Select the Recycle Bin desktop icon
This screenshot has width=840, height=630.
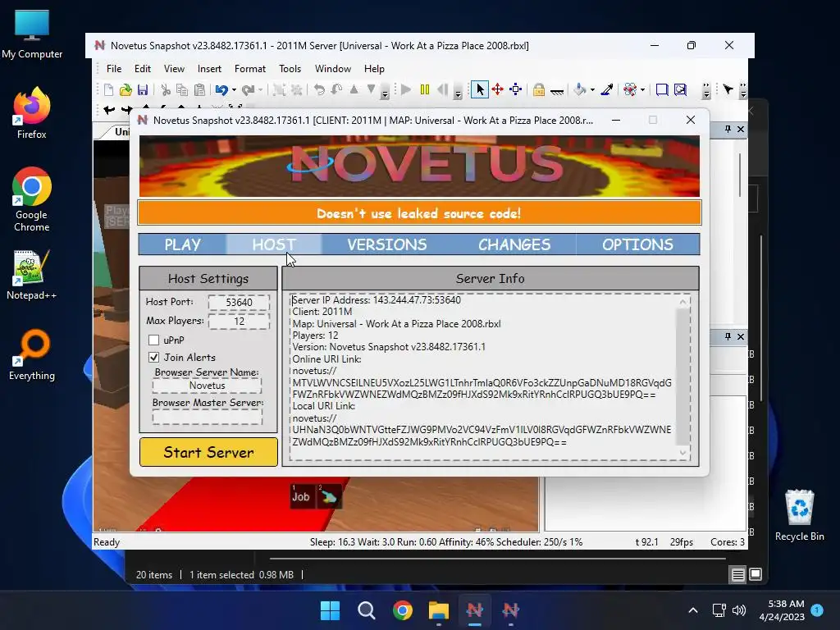[799, 515]
